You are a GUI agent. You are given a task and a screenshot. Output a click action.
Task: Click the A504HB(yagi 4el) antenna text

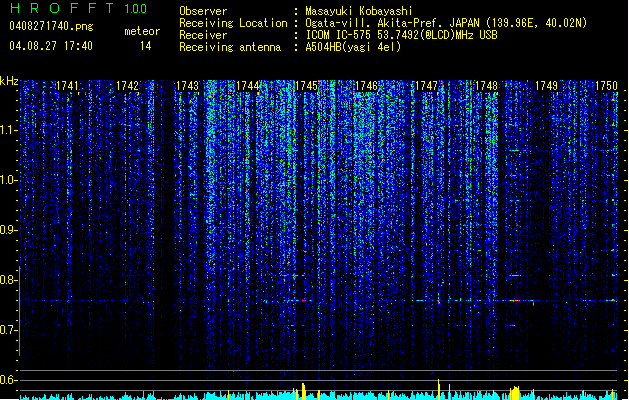(353, 47)
